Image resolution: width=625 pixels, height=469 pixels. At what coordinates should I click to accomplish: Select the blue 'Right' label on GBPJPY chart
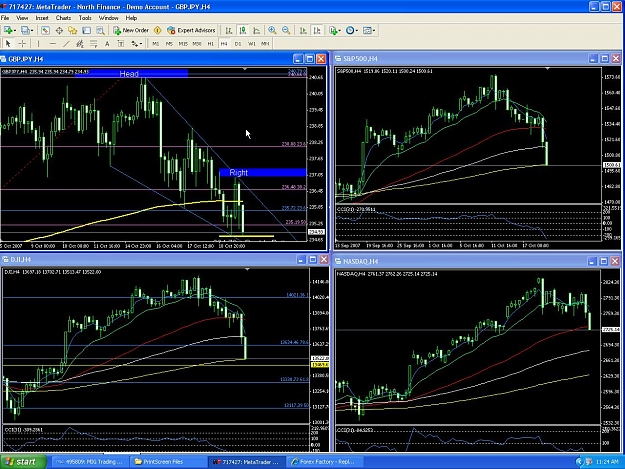263,173
